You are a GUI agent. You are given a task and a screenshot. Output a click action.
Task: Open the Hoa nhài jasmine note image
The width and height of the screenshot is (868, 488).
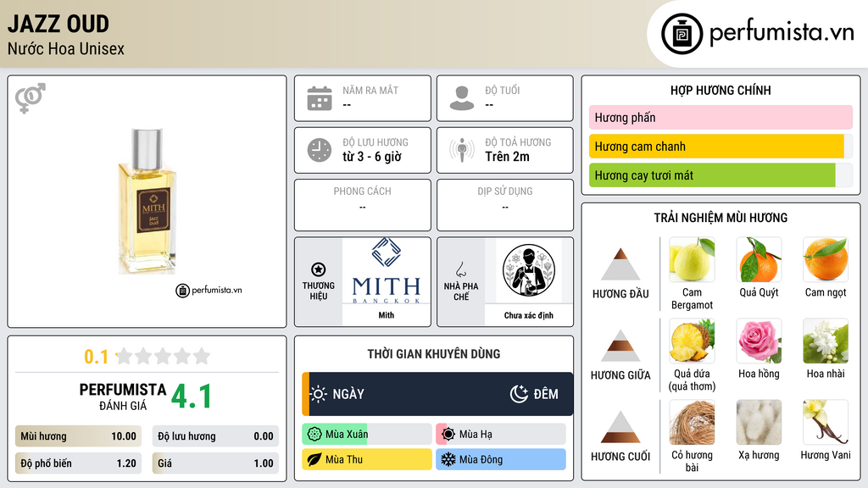(826, 341)
